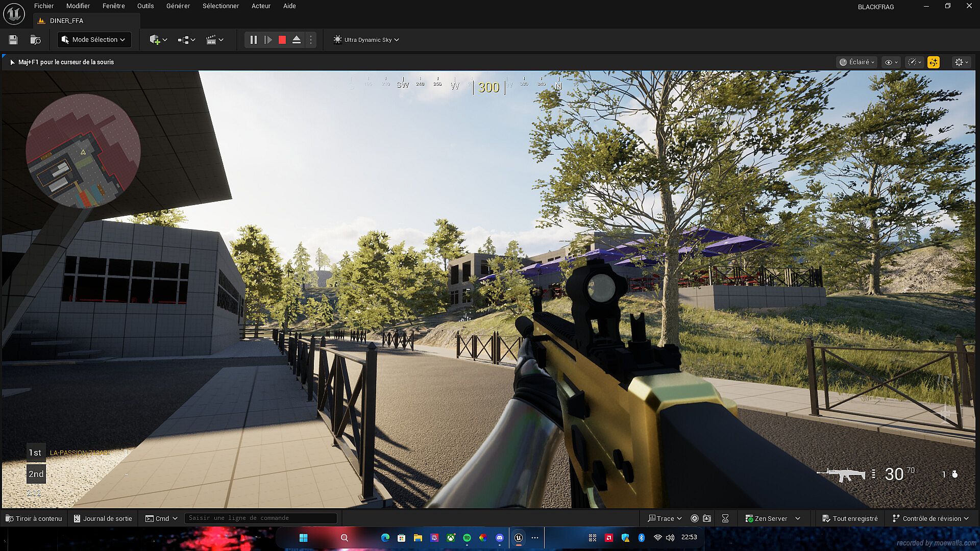Pause the play-in-editor simulation

(253, 40)
